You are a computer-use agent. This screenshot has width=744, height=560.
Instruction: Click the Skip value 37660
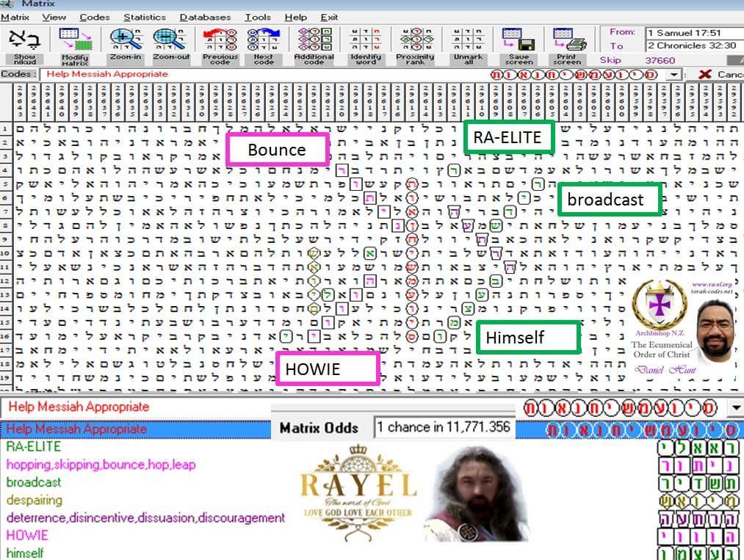point(660,60)
